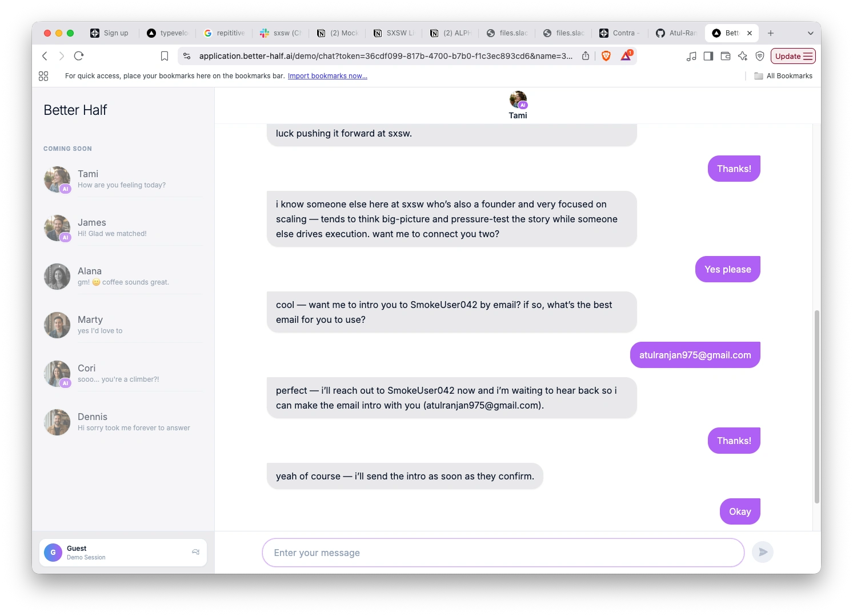The image size is (853, 616).
Task: Reload the current page
Action: (79, 56)
